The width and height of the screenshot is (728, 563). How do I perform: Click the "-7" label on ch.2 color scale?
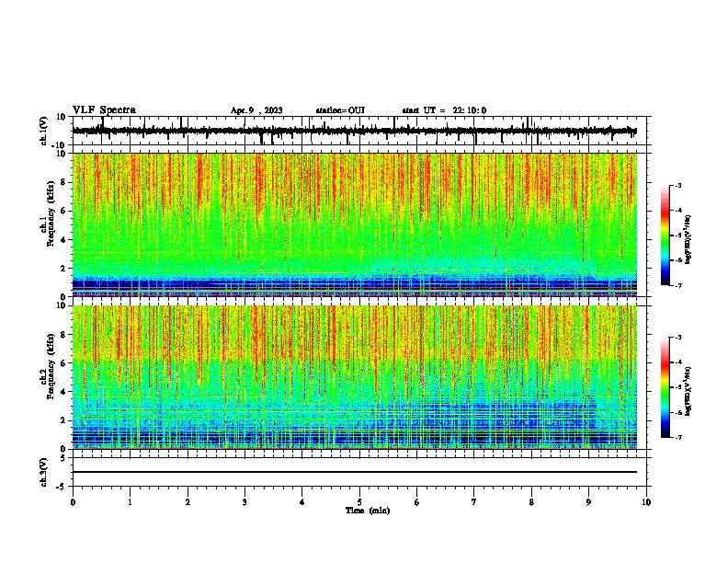[x=677, y=437]
